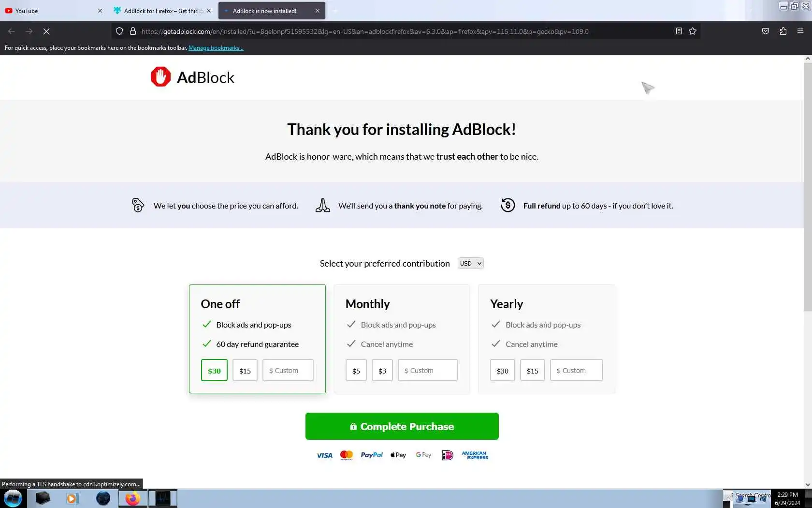Open the USD currency dropdown
This screenshot has height=508, width=812.
click(x=470, y=263)
